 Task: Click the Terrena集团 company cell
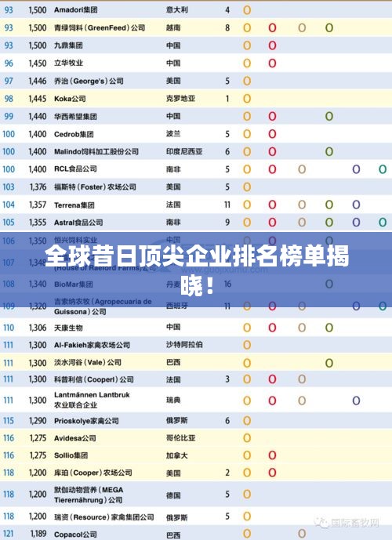74,205
